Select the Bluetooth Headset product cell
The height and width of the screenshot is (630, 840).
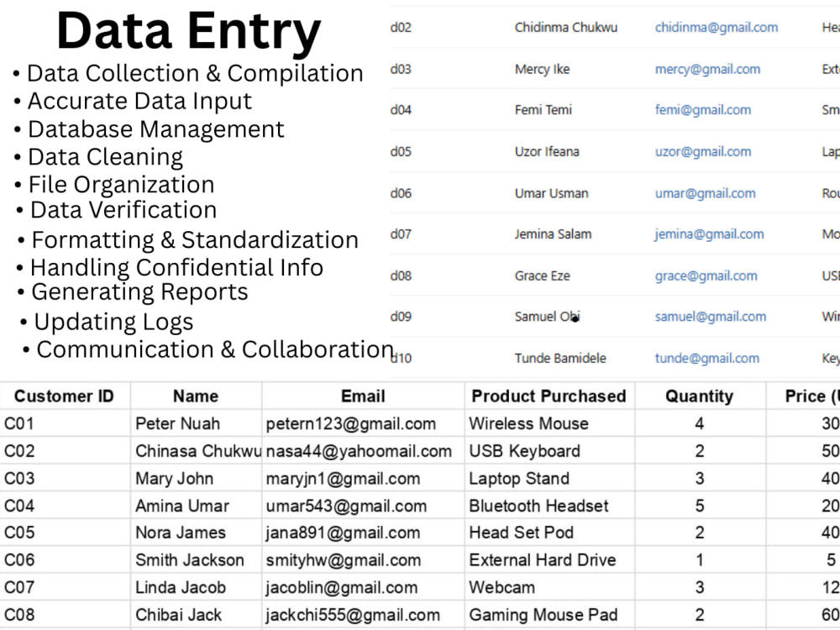tap(549, 506)
